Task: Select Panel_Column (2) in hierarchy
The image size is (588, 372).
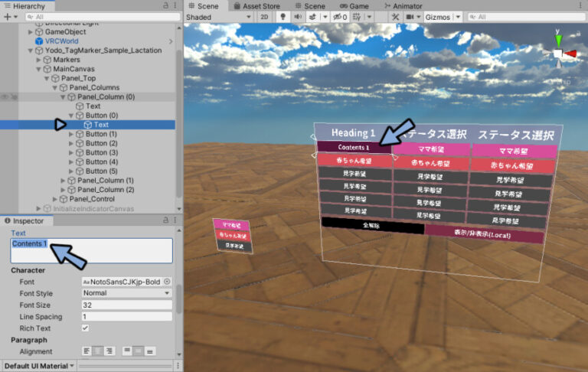Action: coord(106,190)
